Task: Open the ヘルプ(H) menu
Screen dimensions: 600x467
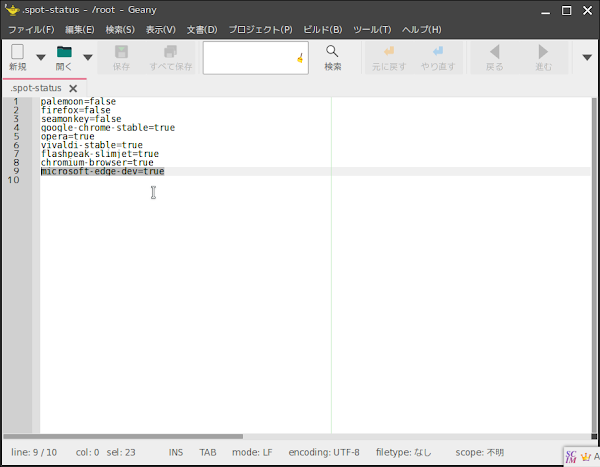Action: (422, 29)
